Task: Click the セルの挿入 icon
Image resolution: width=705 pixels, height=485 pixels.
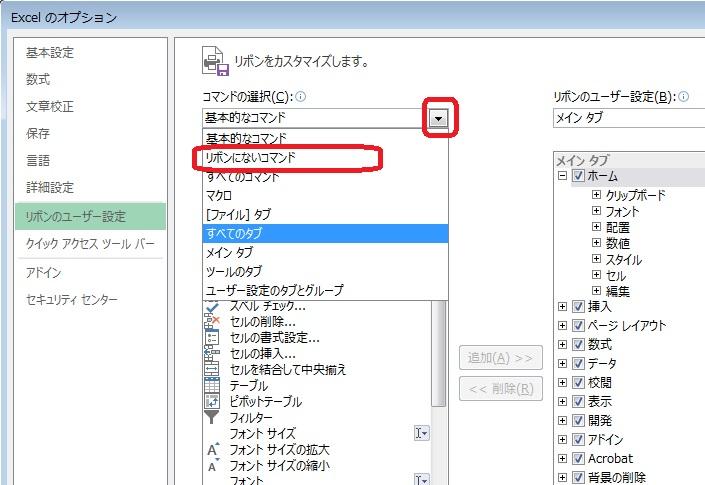Action: click(x=212, y=353)
